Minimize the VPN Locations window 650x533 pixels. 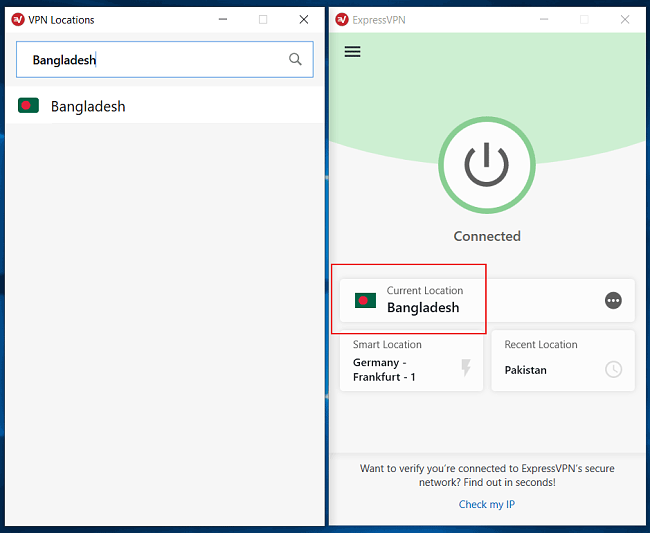click(223, 19)
